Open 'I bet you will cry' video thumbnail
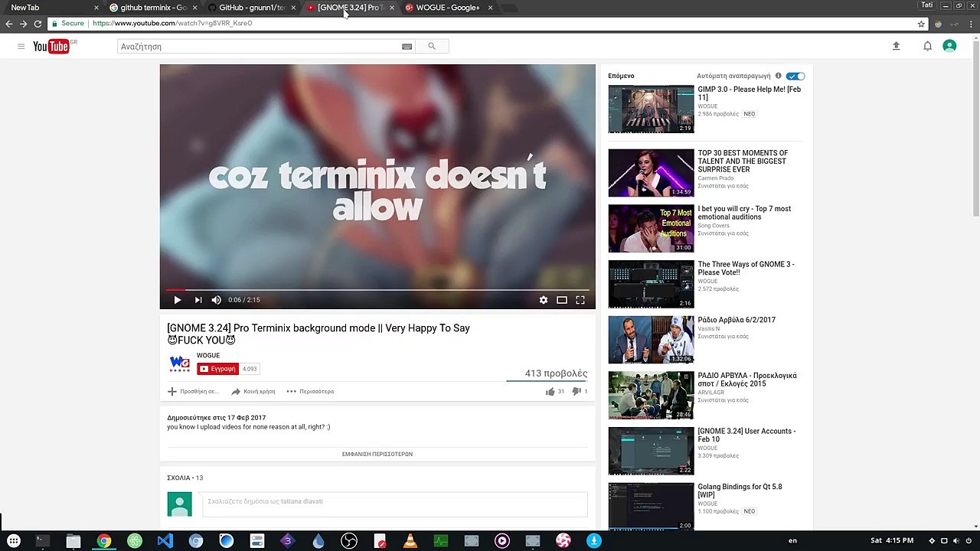The width and height of the screenshot is (980, 551). coord(651,229)
